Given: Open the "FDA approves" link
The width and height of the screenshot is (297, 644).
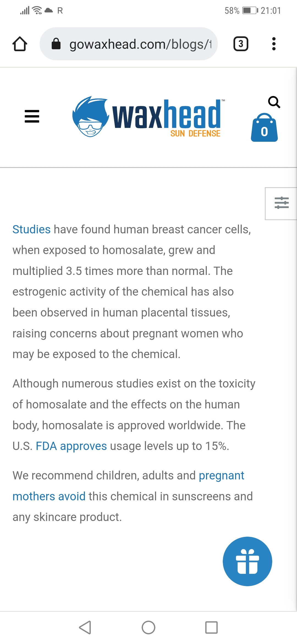Looking at the screenshot, I should [71, 446].
